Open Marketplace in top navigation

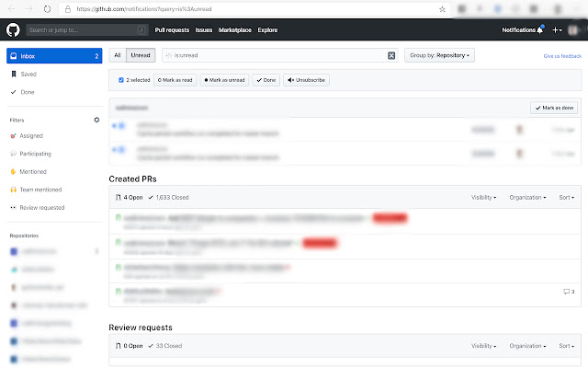(x=235, y=30)
